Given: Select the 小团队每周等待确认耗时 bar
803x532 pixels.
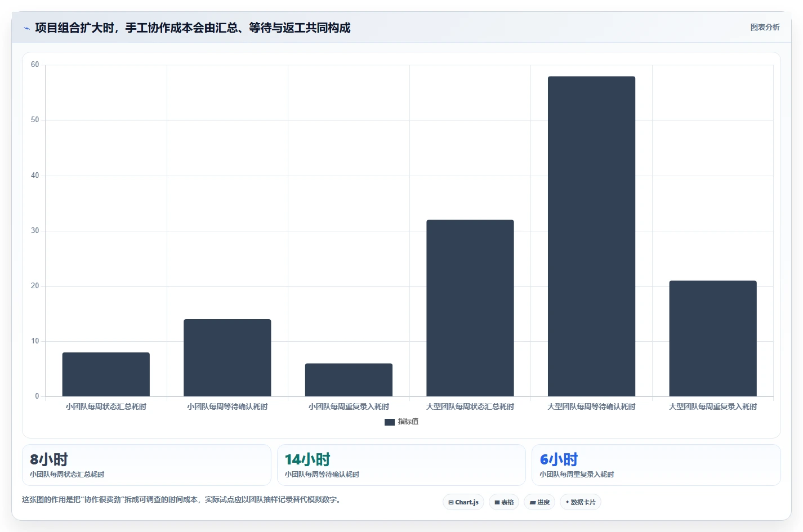Looking at the screenshot, I should 227,358.
